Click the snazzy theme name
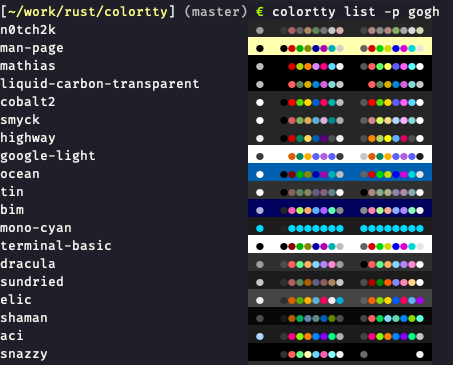This screenshot has width=453, height=365. (x=24, y=354)
